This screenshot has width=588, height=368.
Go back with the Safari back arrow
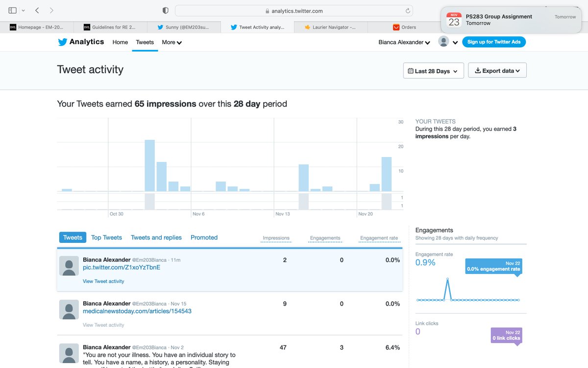click(x=37, y=10)
